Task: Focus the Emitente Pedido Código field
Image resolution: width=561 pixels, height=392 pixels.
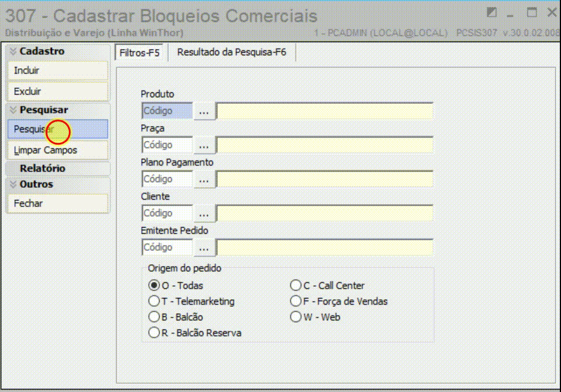Action: pyautogui.click(x=167, y=247)
